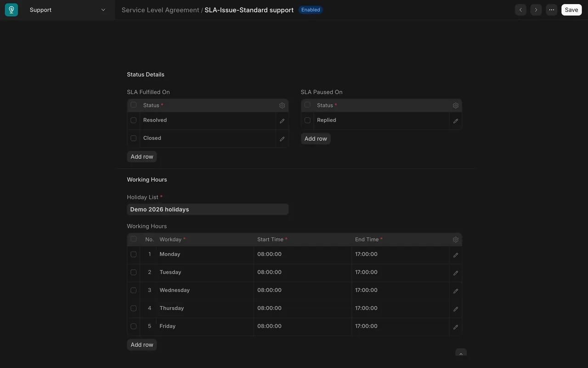This screenshot has width=588, height=368.
Task: Add row to SLA Fulfilled On table
Action: (x=142, y=157)
